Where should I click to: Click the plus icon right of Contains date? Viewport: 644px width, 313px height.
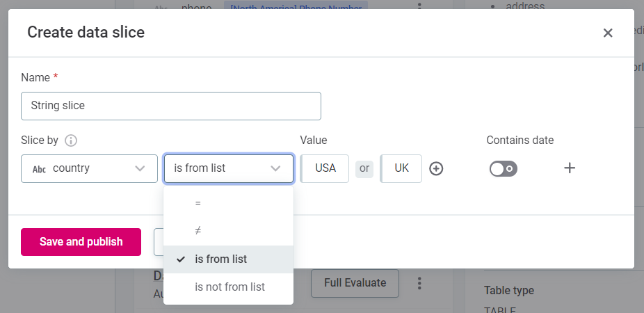[570, 168]
